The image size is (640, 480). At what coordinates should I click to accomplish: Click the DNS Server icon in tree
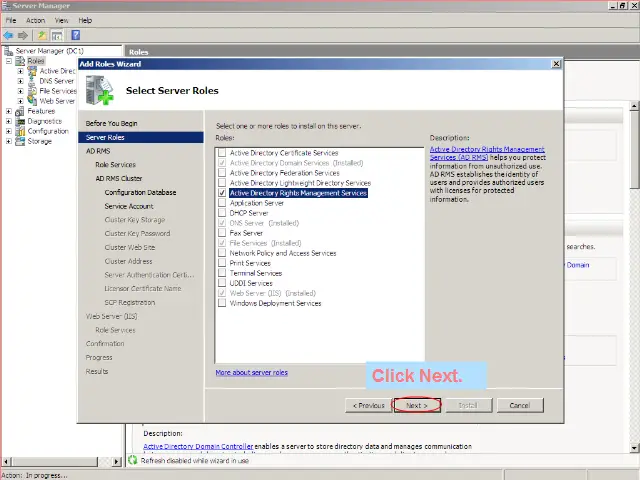tap(31, 81)
